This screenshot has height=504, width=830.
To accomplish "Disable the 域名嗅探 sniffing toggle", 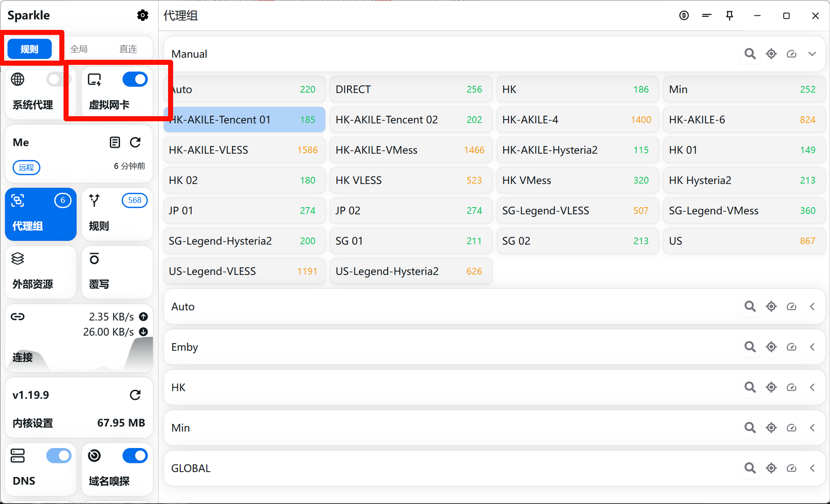I will tap(135, 455).
